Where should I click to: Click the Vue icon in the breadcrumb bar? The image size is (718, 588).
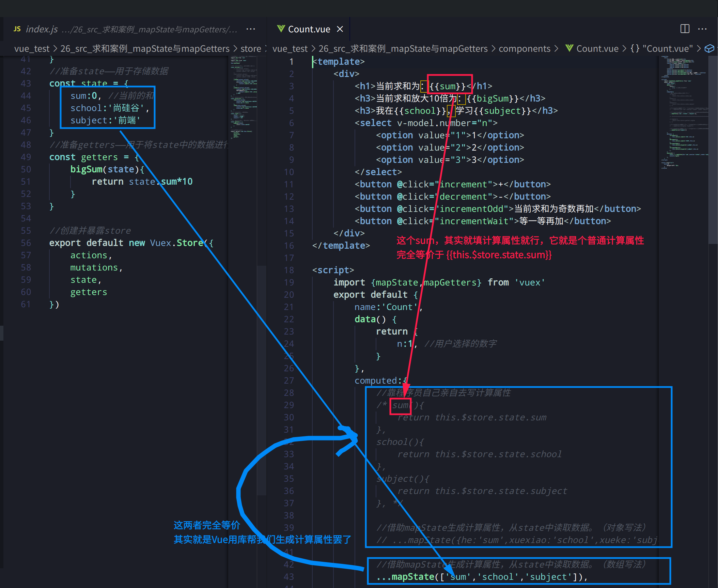pos(569,48)
